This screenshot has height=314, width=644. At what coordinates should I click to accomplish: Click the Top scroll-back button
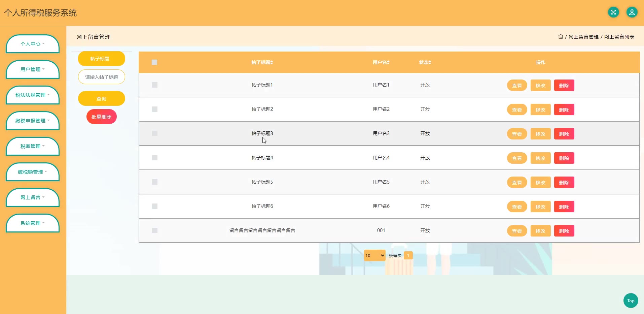click(x=630, y=301)
